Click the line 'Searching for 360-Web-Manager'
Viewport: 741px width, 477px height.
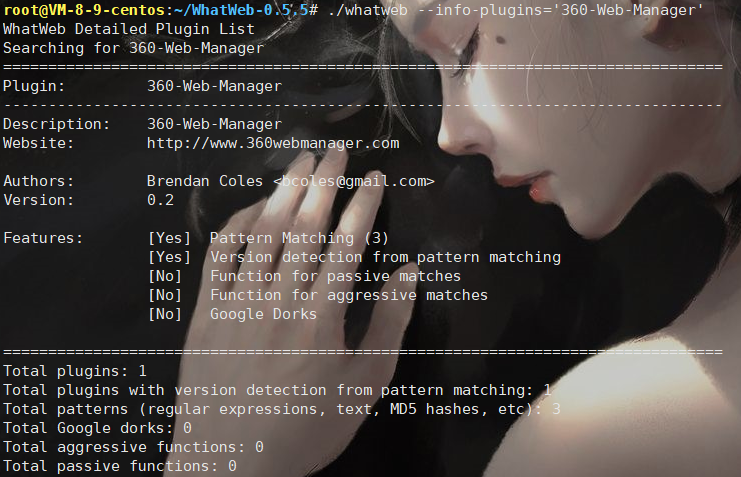click(x=133, y=48)
